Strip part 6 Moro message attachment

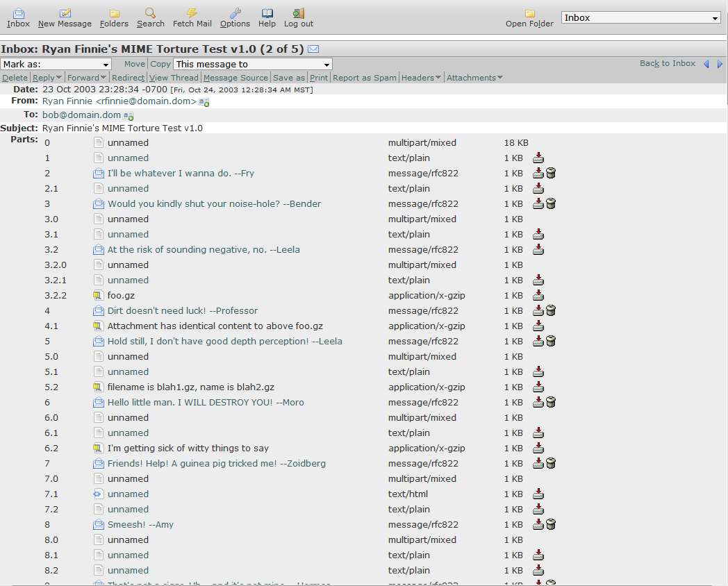tap(551, 403)
